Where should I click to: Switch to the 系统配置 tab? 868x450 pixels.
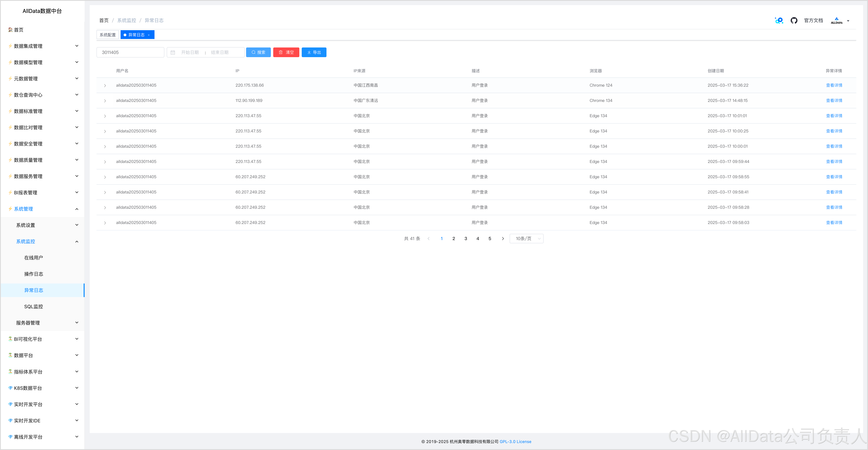[x=108, y=35]
